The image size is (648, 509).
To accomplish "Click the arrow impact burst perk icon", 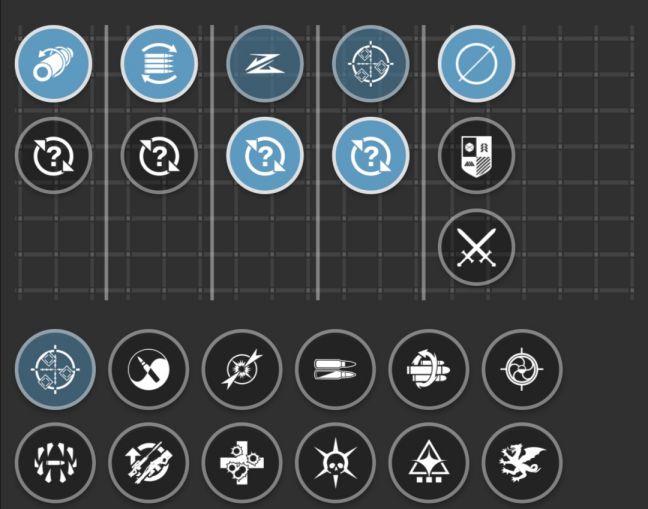I will click(x=242, y=369).
